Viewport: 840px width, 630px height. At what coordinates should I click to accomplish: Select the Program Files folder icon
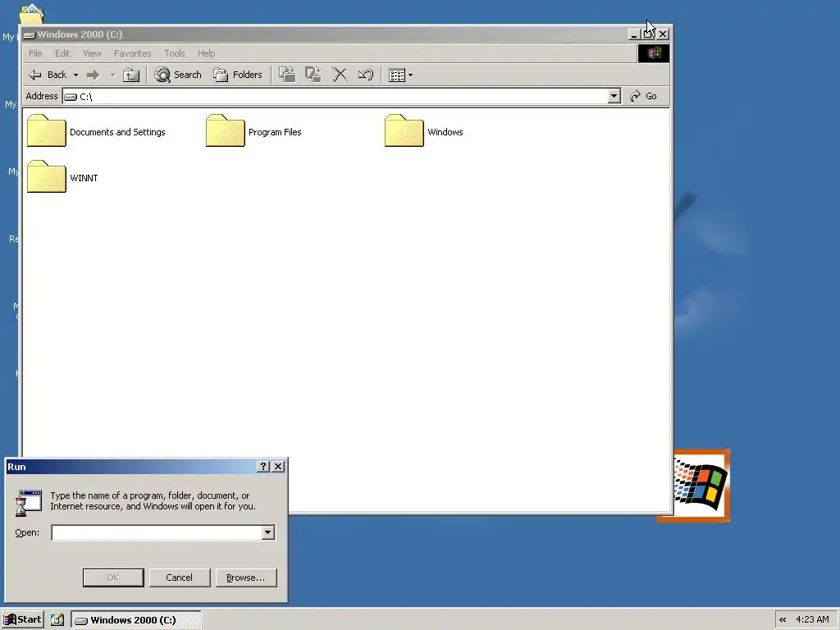(x=226, y=130)
